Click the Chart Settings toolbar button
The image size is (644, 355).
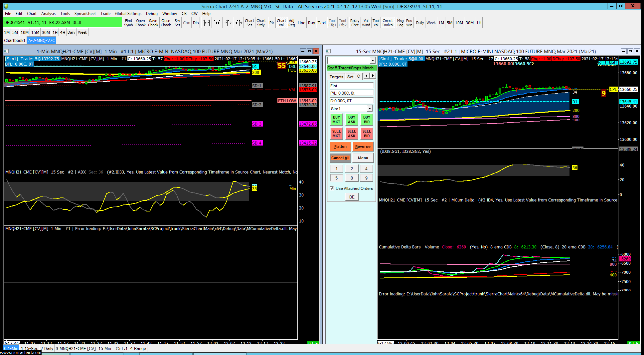249,23
